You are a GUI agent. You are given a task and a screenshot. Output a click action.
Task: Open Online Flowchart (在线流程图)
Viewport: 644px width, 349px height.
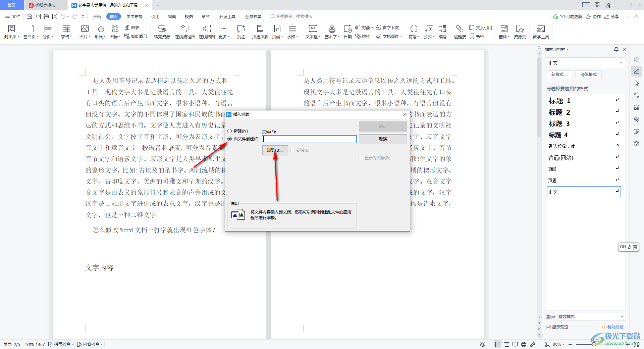(x=185, y=32)
